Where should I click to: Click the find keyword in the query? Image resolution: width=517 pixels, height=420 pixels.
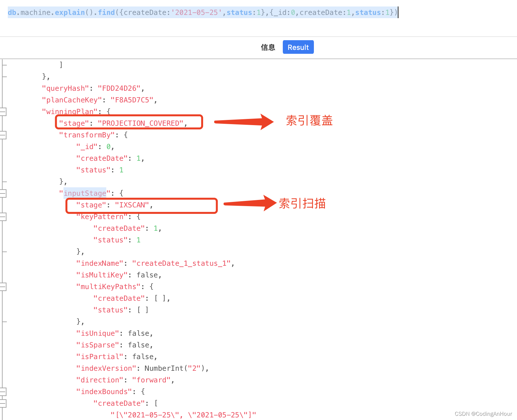tap(106, 12)
